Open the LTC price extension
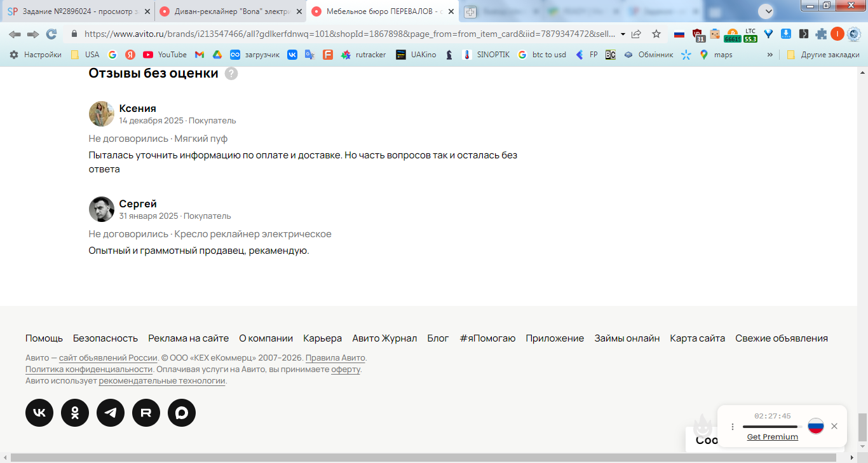 coord(750,35)
